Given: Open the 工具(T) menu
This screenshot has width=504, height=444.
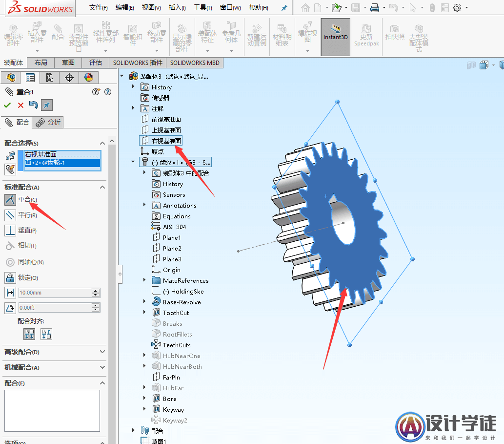Looking at the screenshot, I should tap(203, 7).
